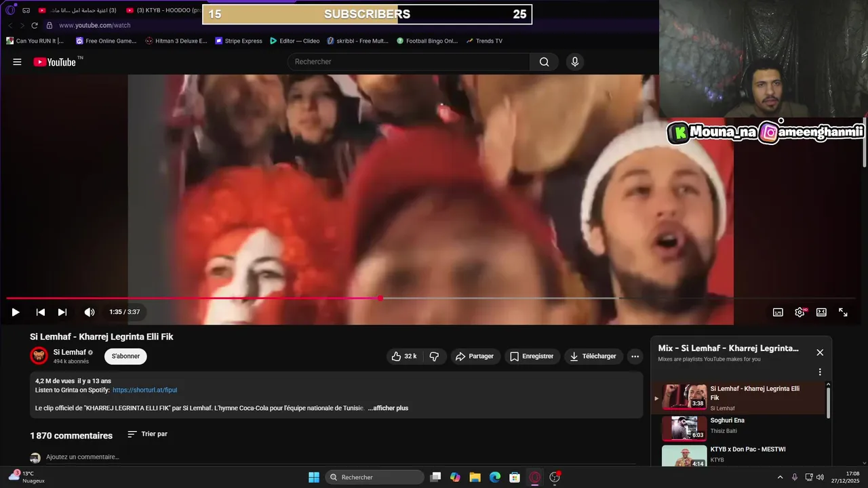Viewport: 868px width, 488px height.
Task: Open the weather widget showing 13°C
Action: tap(27, 477)
